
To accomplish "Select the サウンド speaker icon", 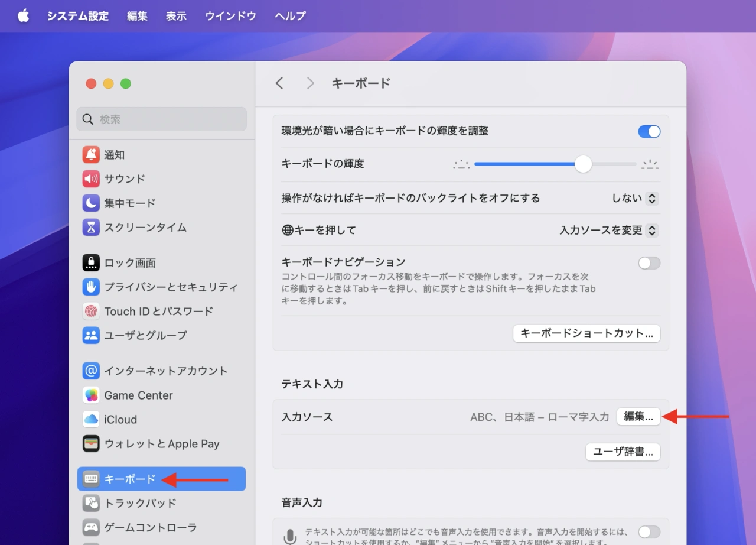I will click(91, 179).
